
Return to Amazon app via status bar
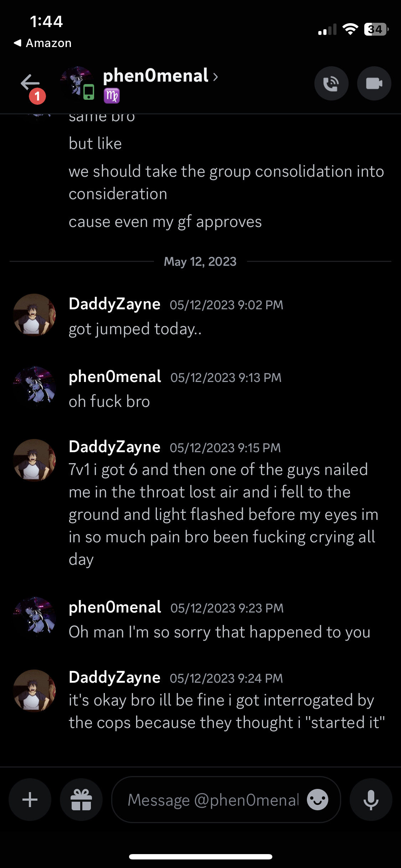click(x=43, y=43)
